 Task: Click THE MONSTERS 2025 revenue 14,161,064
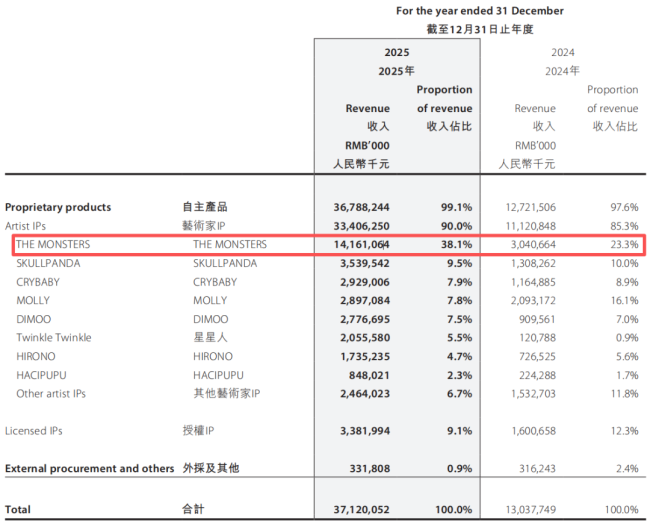click(361, 245)
